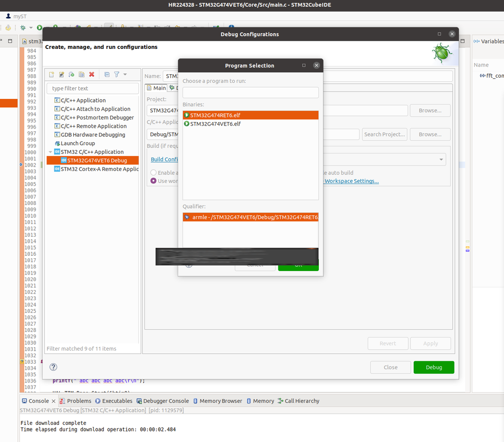This screenshot has width=504, height=442.
Task: Select armle qualifier entry
Action: (250, 217)
